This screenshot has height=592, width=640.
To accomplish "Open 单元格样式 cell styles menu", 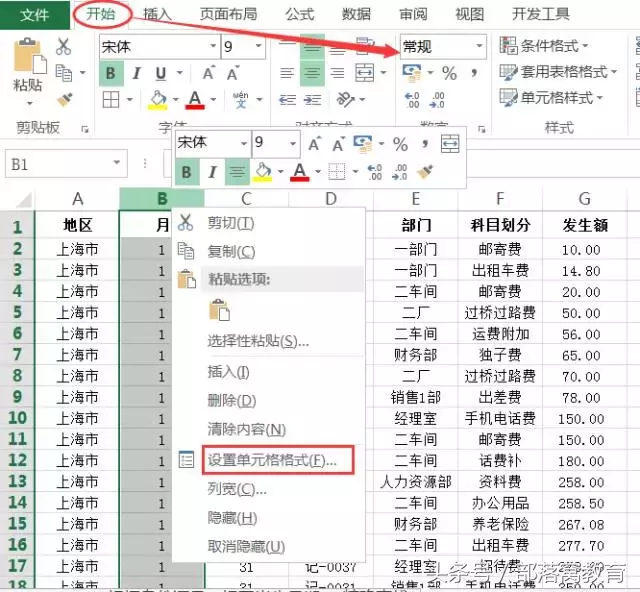I will [x=551, y=98].
